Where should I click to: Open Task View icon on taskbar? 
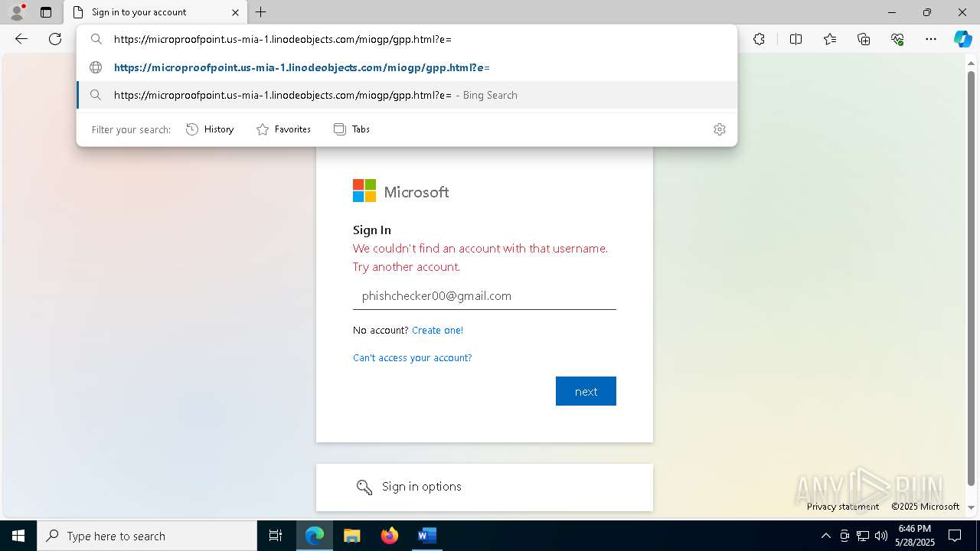click(x=276, y=536)
